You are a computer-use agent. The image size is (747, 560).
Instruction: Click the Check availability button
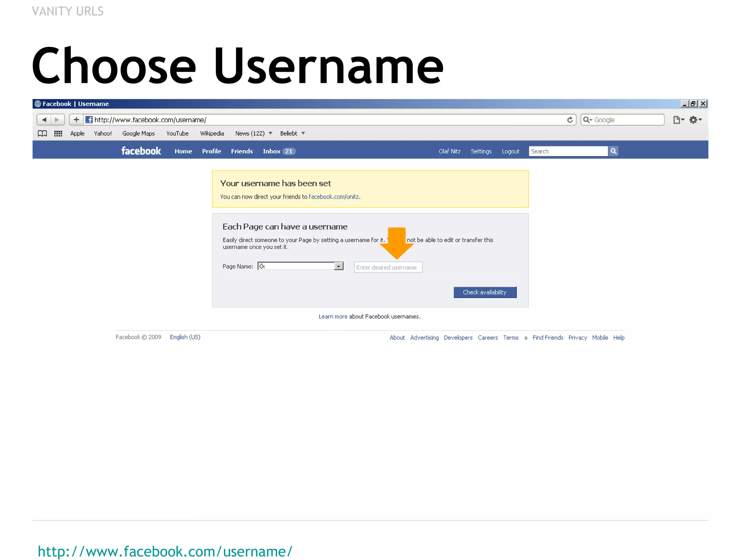click(x=485, y=292)
